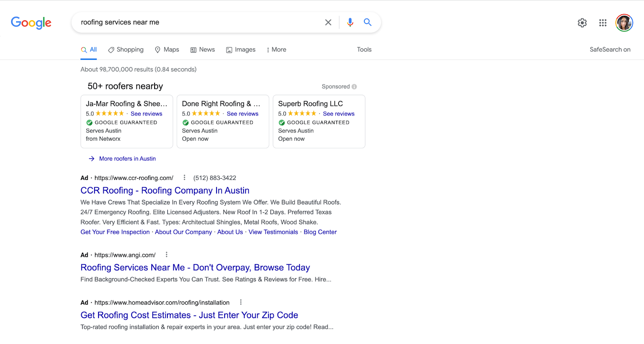Click the homeadvisor.com/roofing/installation URL text
Viewport: 644px width, 344px height.
(x=162, y=303)
